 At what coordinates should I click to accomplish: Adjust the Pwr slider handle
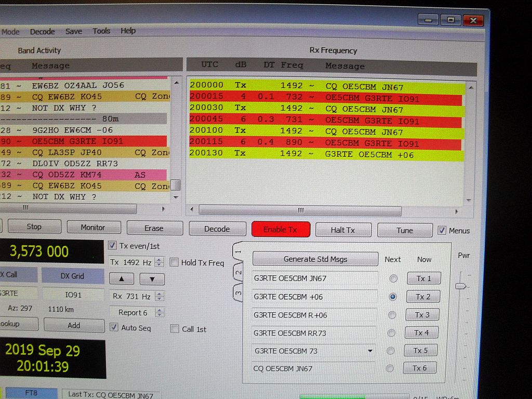pos(460,286)
